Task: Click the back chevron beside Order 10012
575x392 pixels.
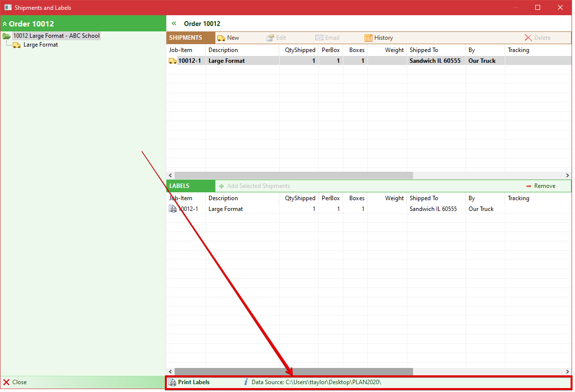Action: 174,23
